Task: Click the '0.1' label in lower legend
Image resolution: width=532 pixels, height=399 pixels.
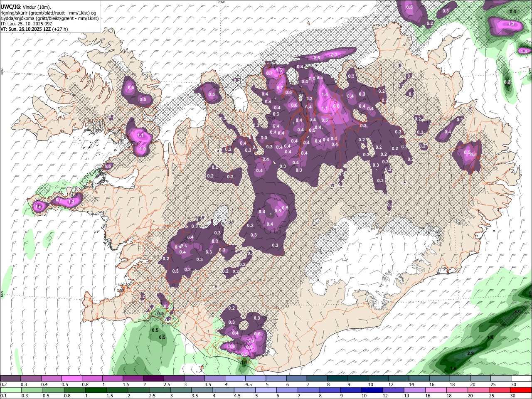Action: click(x=4, y=396)
